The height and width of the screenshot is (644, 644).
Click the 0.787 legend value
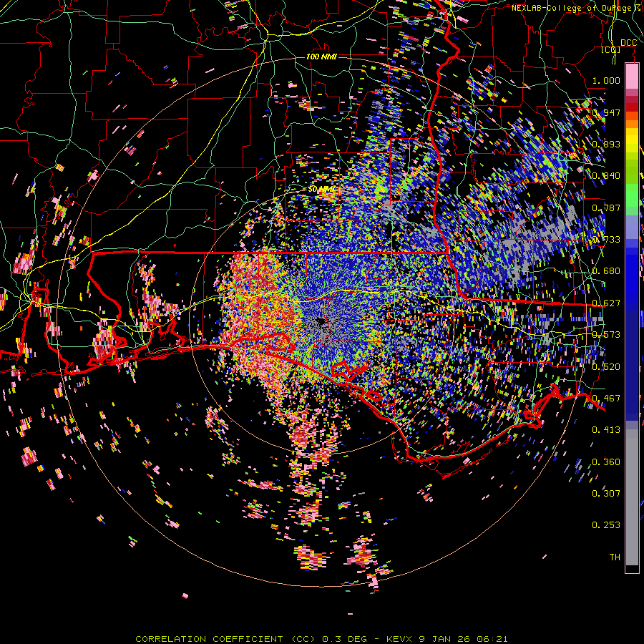click(x=606, y=208)
